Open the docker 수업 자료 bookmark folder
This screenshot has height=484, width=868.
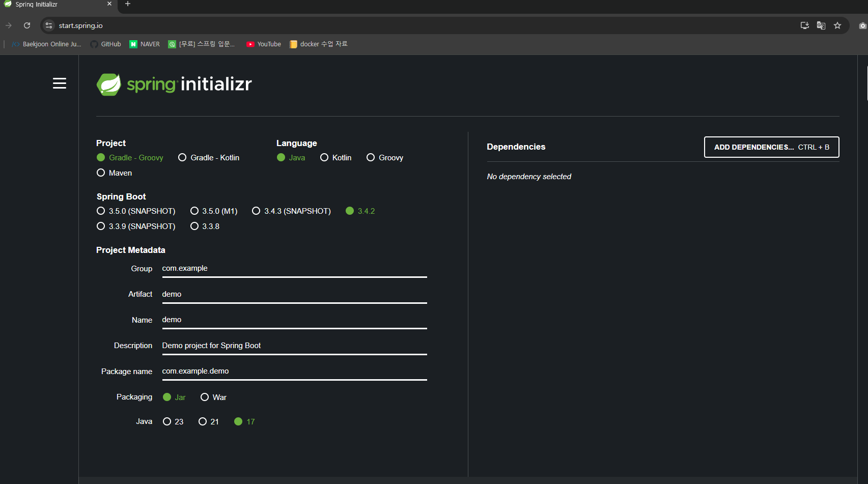[319, 44]
